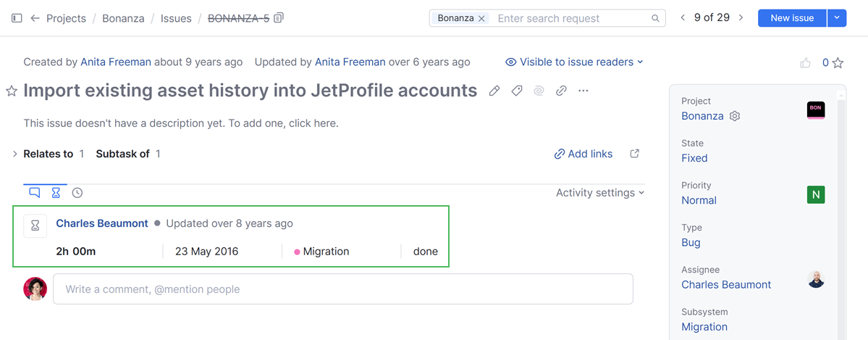Click the thumbs-up vote icon

tap(805, 63)
